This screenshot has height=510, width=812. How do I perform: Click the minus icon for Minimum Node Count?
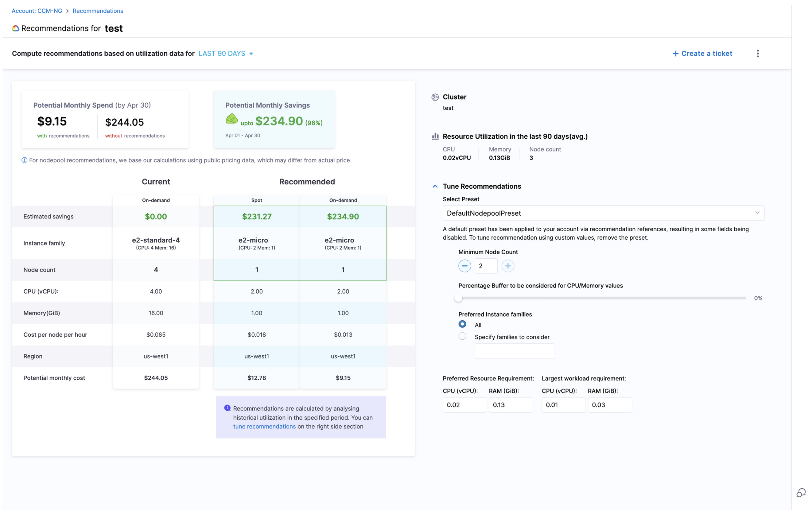(x=464, y=266)
